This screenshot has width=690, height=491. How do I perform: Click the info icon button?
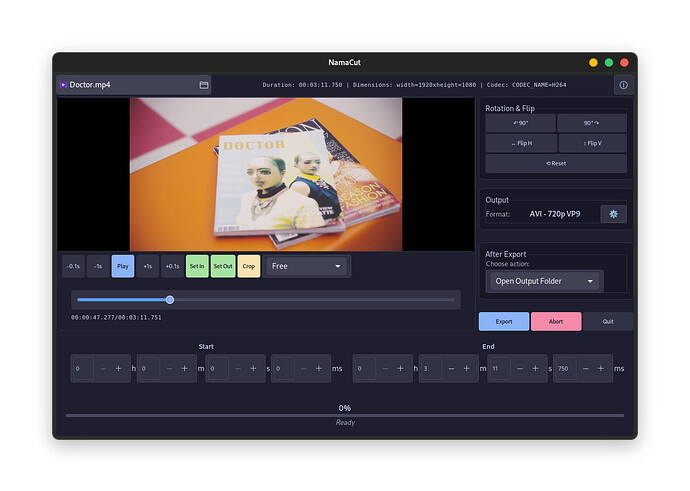click(622, 86)
